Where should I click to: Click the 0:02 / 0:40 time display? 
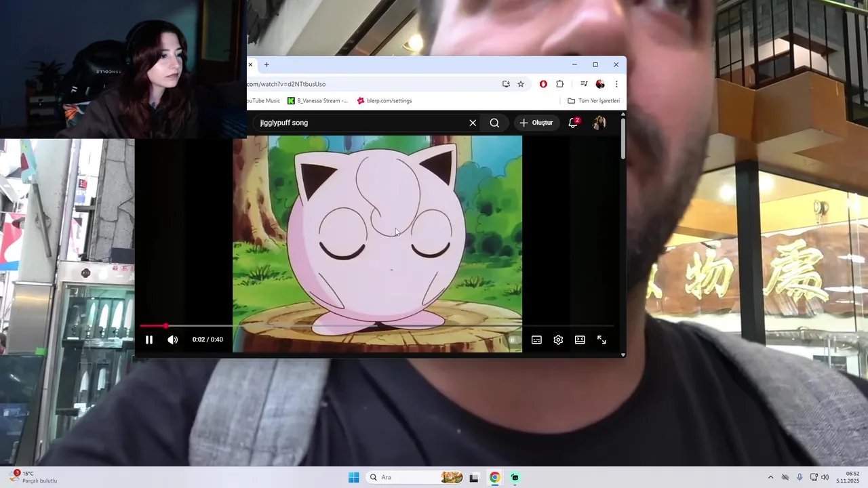(208, 340)
